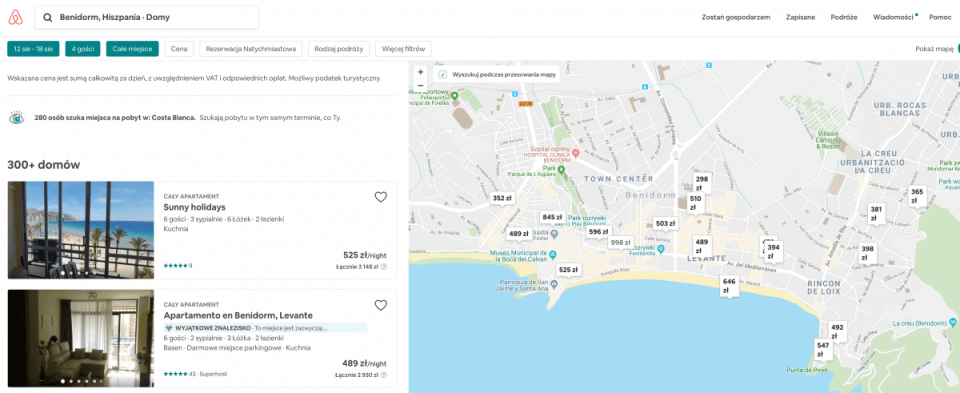
Task: Click the 525 zł/night price on Sunny holidays
Action: pos(365,255)
